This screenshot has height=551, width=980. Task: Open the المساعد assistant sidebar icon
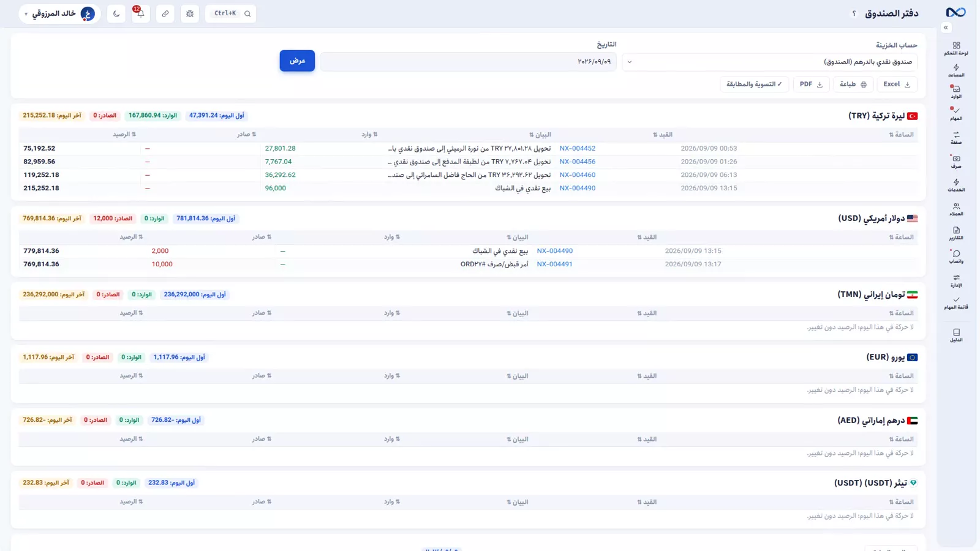[x=956, y=71]
